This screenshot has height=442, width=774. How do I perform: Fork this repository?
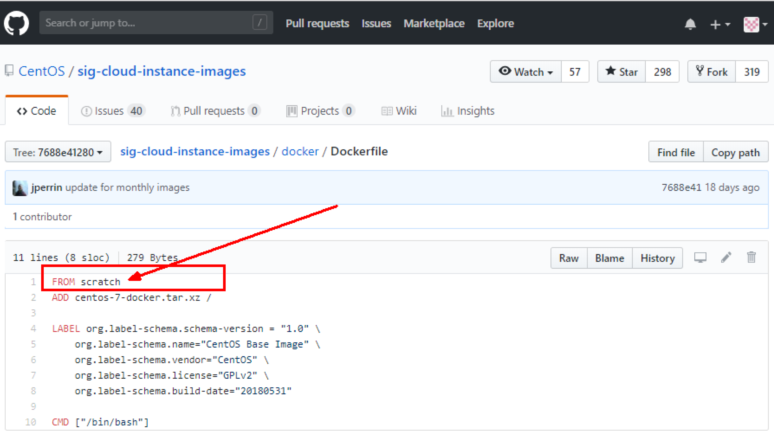tap(711, 72)
